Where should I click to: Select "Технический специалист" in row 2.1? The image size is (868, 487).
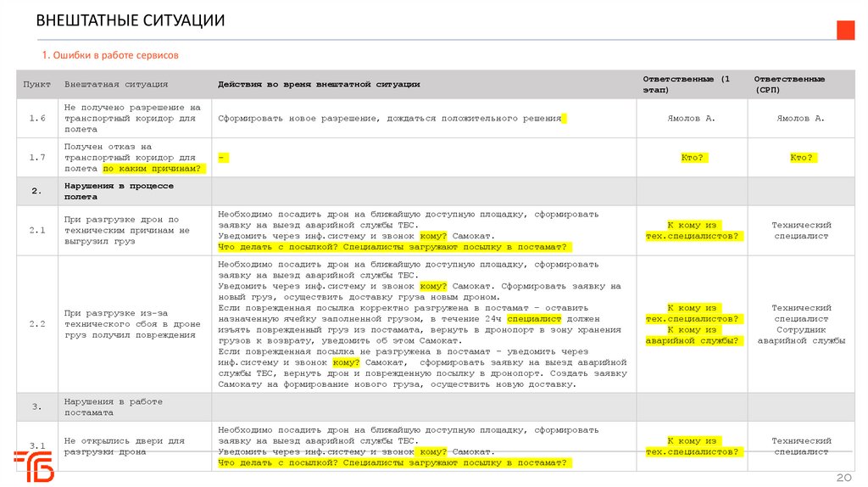(801, 231)
